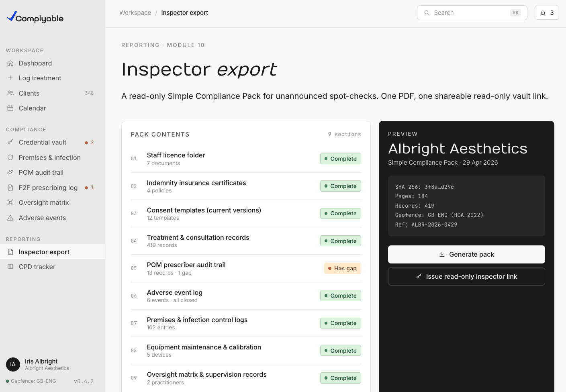Click Complete badge for Equipment maintenance
566x392 pixels.
pos(341,351)
